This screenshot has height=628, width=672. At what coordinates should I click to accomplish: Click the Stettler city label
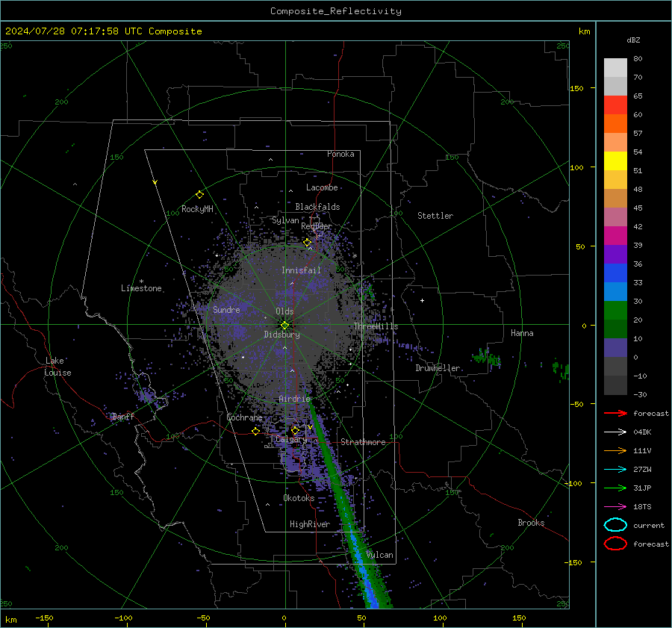[x=435, y=216]
